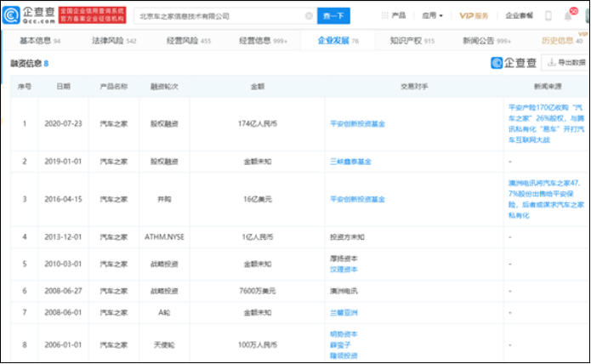Click the 并购 round cell
The height and width of the screenshot is (364, 591).
pos(164,199)
